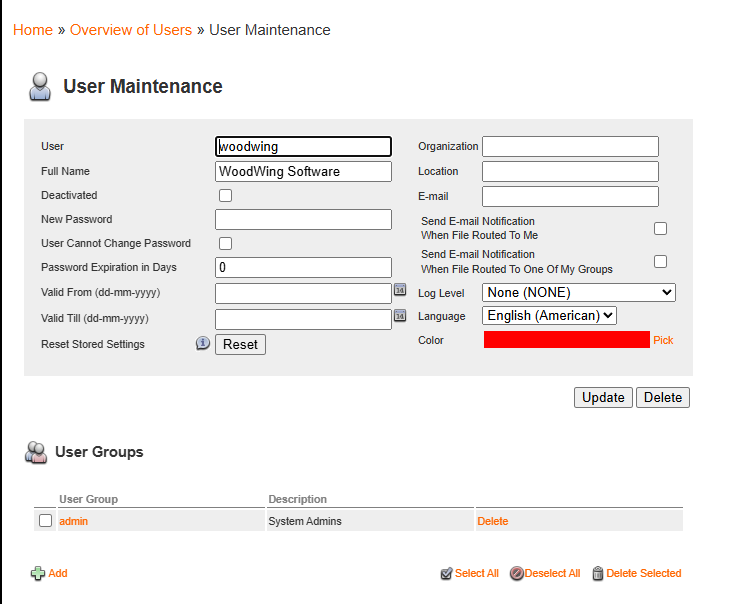Image resolution: width=752 pixels, height=604 pixels.
Task: Click the Delete Selected trash icon
Action: 598,573
